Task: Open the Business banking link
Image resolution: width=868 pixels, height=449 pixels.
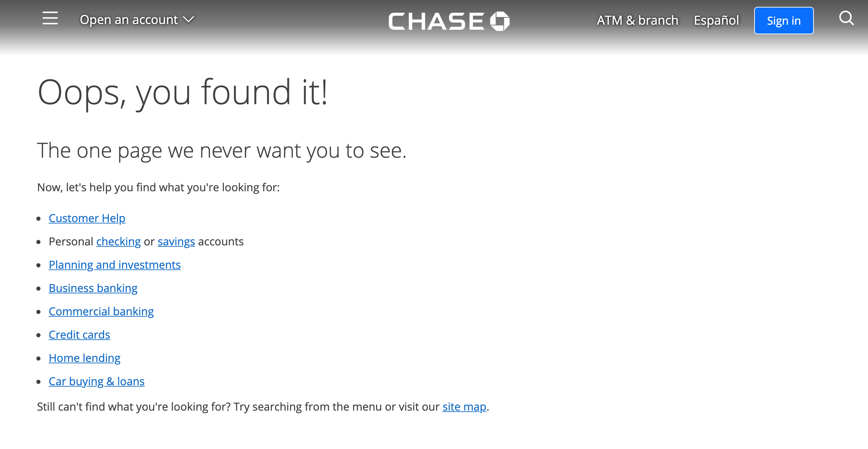Action: (93, 288)
